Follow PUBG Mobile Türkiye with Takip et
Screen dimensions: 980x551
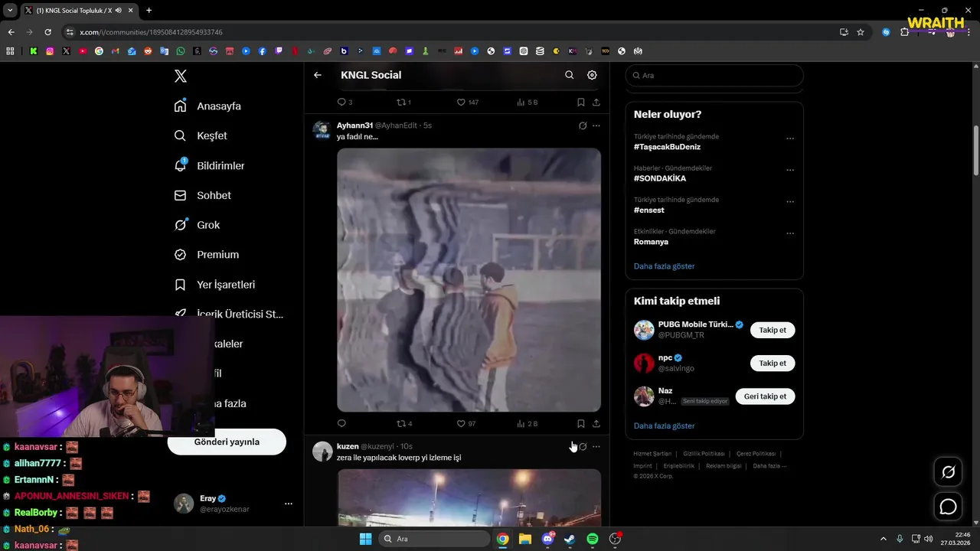click(773, 330)
